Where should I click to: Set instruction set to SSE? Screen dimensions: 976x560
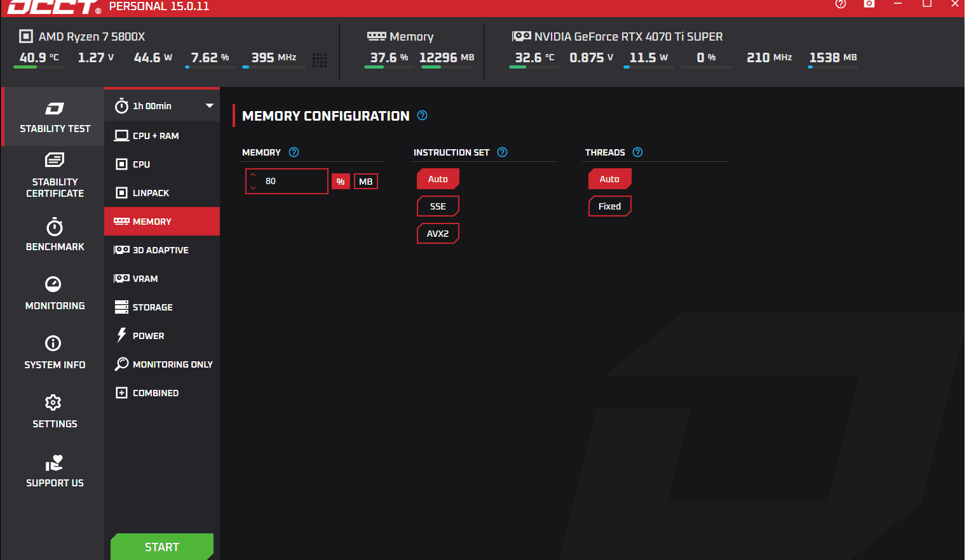pyautogui.click(x=438, y=206)
